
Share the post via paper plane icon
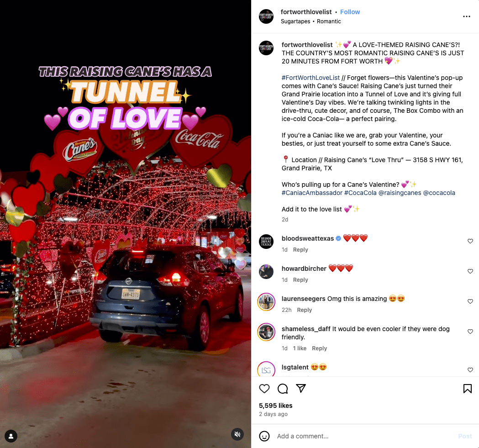click(x=301, y=389)
